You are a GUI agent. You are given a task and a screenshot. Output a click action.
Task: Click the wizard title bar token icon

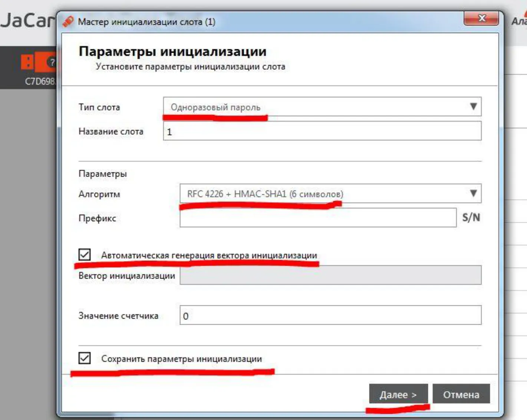(x=69, y=22)
